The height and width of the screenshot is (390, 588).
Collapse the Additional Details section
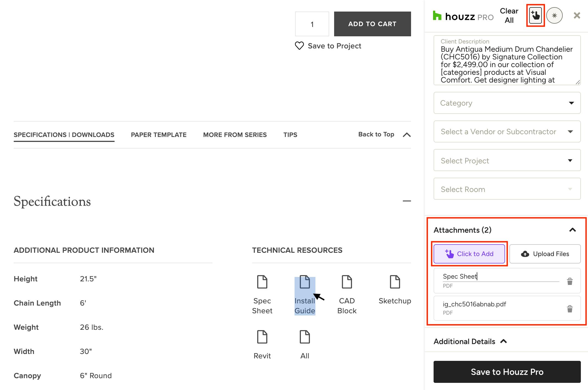[x=503, y=341]
